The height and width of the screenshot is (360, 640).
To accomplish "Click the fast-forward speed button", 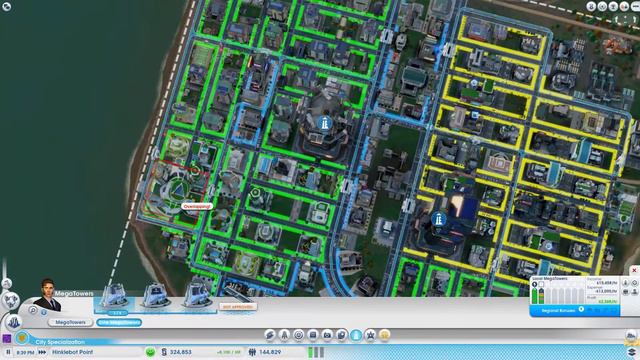I will [x=42, y=352].
